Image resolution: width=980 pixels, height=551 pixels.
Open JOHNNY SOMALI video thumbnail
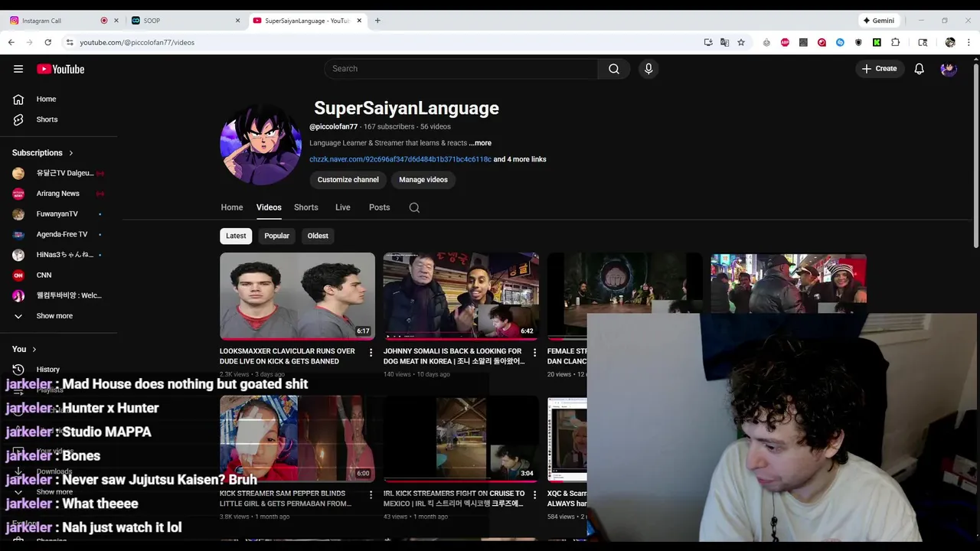461,296
